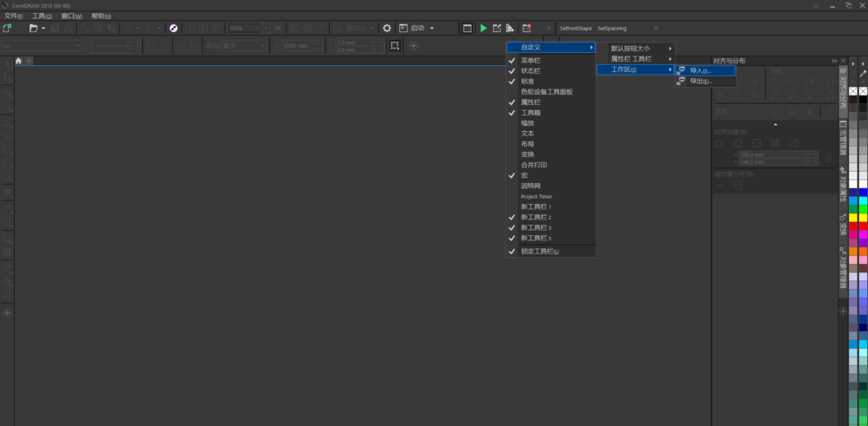Enable 文本 toolbar entry
Screen dimensions: 868x426
point(551,134)
